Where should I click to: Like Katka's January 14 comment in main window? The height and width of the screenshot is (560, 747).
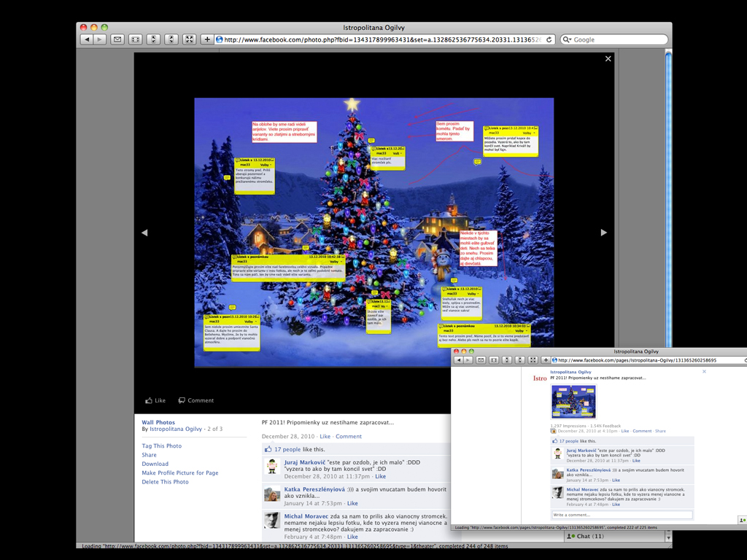(352, 503)
